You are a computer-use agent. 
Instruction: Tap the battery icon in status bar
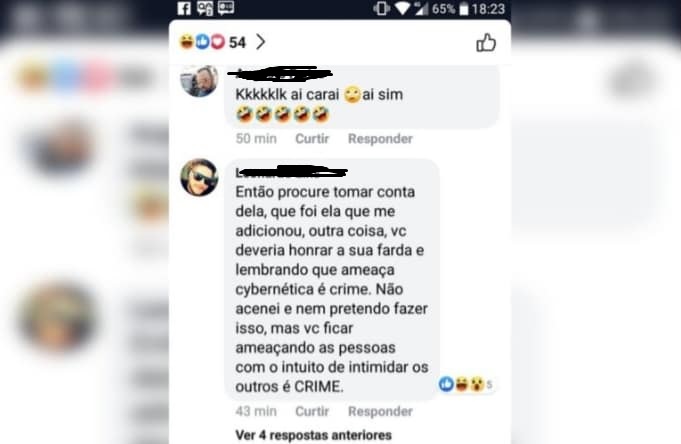464,9
